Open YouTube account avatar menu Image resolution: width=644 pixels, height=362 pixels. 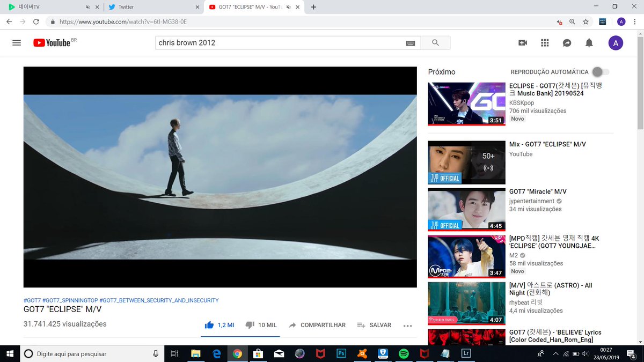click(616, 43)
